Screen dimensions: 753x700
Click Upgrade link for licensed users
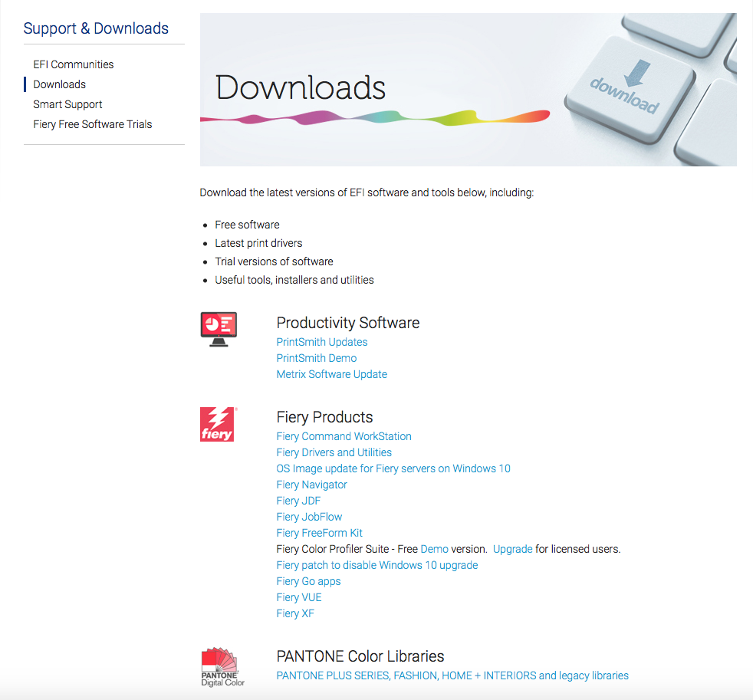tap(513, 549)
